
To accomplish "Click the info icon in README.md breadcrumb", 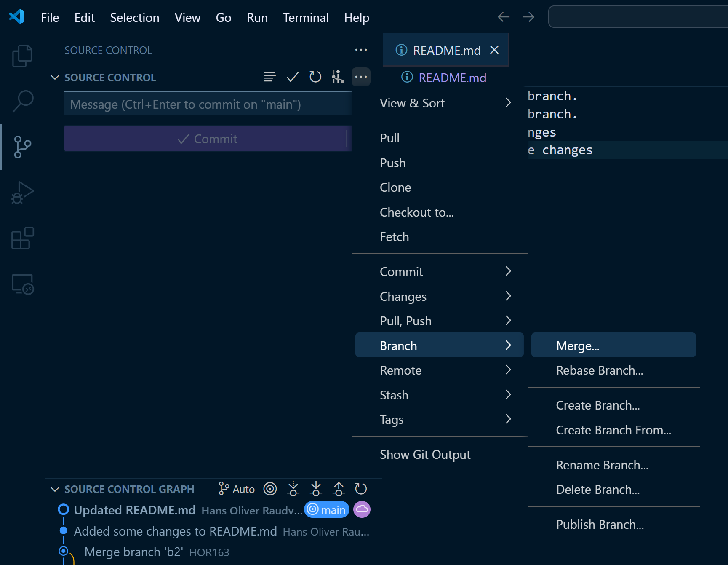I will (x=407, y=77).
